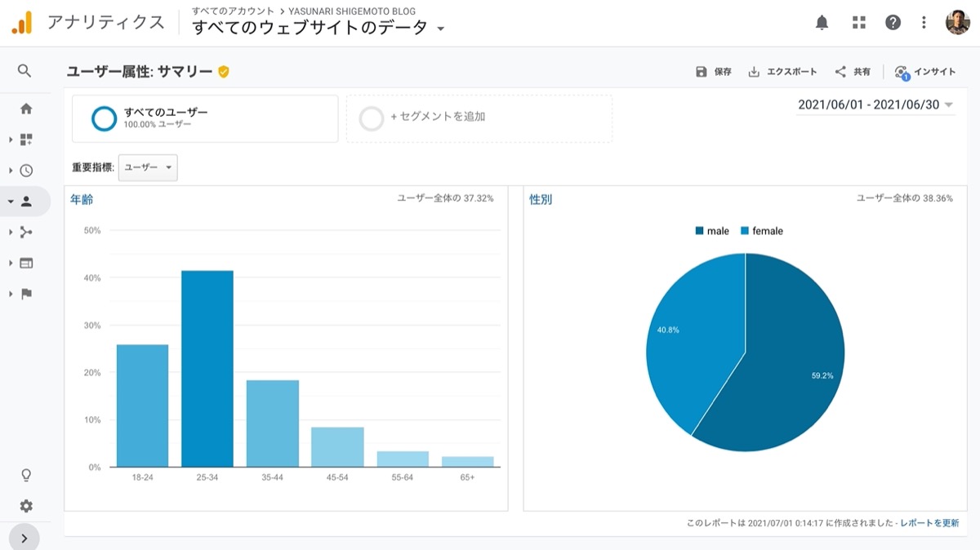This screenshot has height=550, width=980.
Task: Open the Google apps grid icon
Action: tap(858, 23)
